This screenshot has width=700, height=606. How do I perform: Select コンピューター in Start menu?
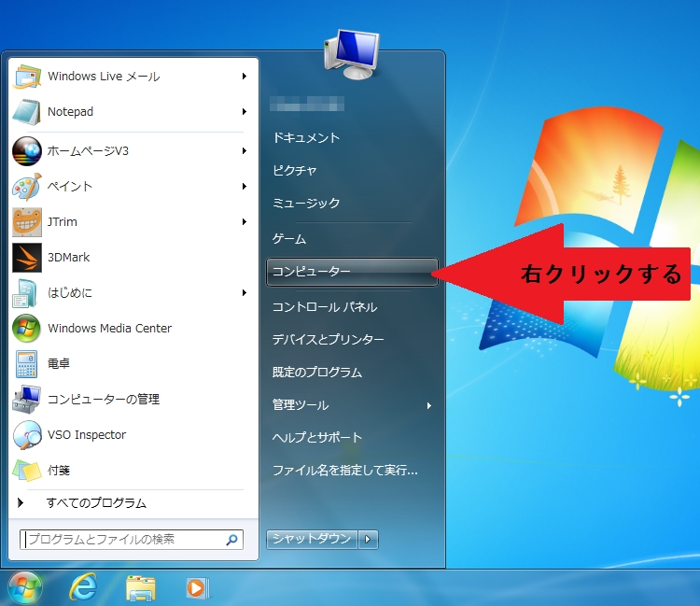click(352, 272)
